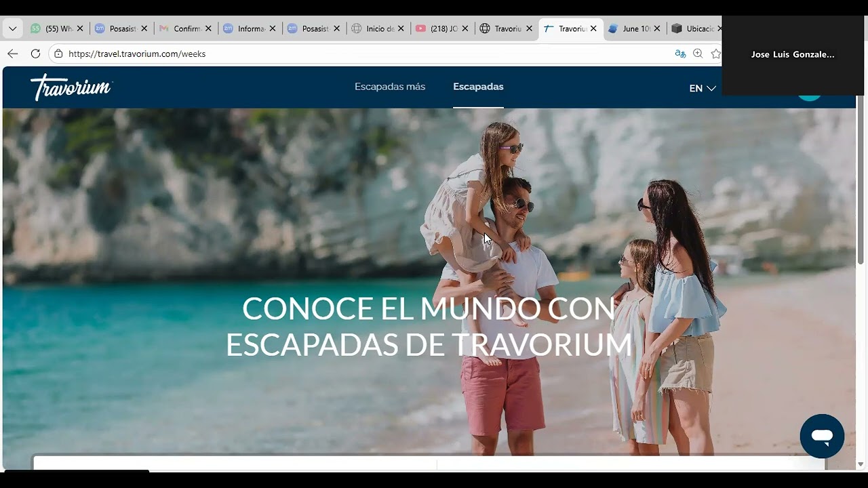868x488 pixels.
Task: Click the ESCAPADAS DE TRAVORIUM headline line
Action: pyautogui.click(x=429, y=345)
